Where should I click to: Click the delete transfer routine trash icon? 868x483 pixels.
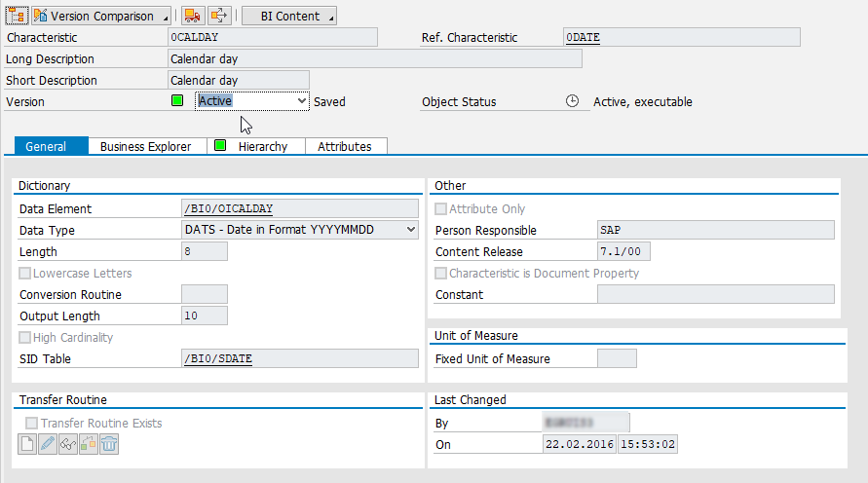point(108,445)
